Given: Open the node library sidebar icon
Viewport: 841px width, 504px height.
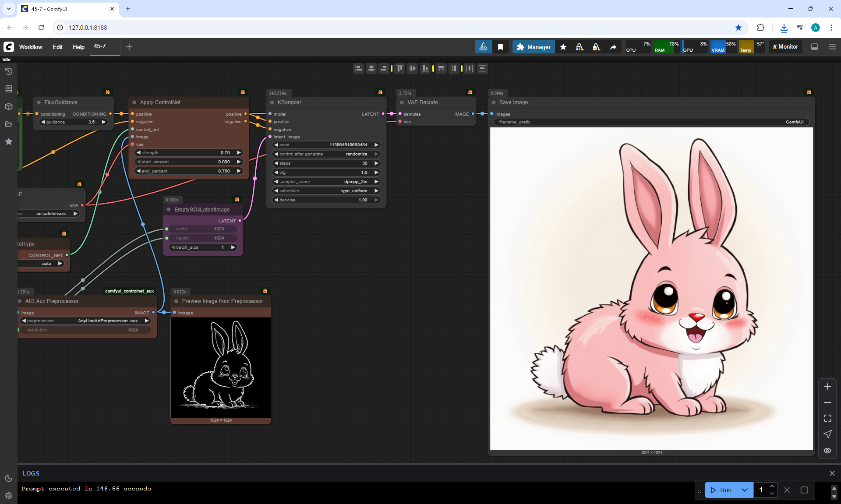Looking at the screenshot, I should pos(8,89).
